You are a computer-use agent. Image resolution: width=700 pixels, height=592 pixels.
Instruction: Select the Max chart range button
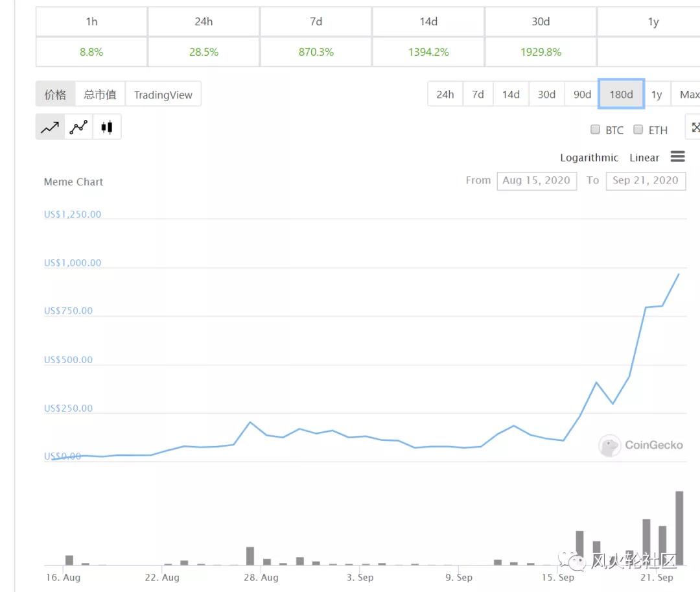pyautogui.click(x=689, y=94)
